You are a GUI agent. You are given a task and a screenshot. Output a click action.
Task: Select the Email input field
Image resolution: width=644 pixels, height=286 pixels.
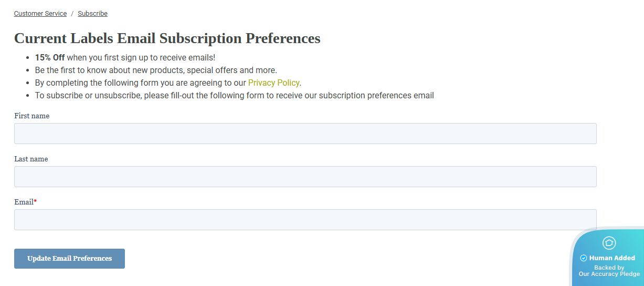click(305, 220)
